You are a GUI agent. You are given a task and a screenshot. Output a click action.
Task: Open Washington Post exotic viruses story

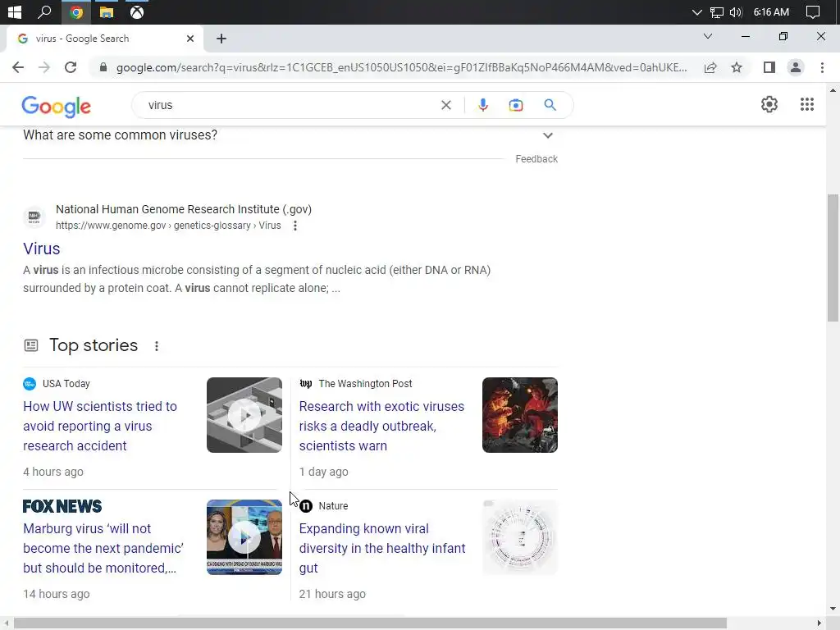(381, 426)
